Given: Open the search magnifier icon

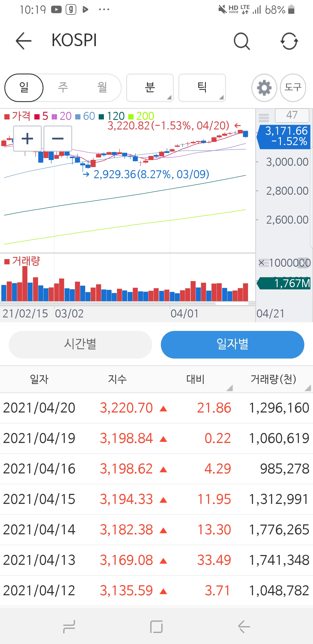Looking at the screenshot, I should [242, 41].
